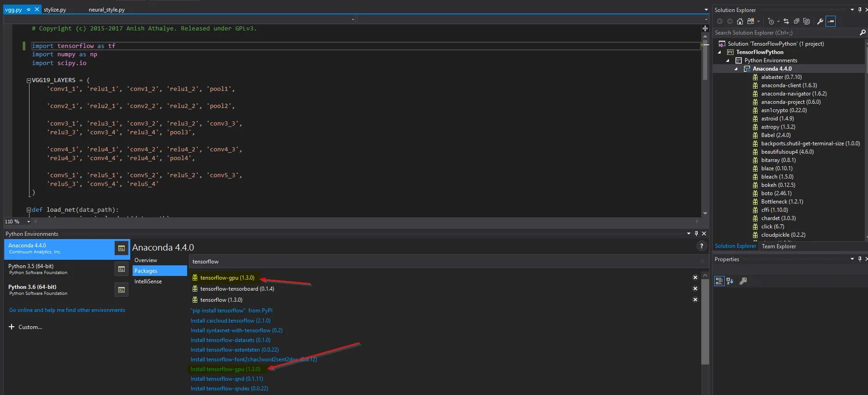Open Pending Changes Filter dropdown arrow
The width and height of the screenshot is (868, 395).
(778, 21)
